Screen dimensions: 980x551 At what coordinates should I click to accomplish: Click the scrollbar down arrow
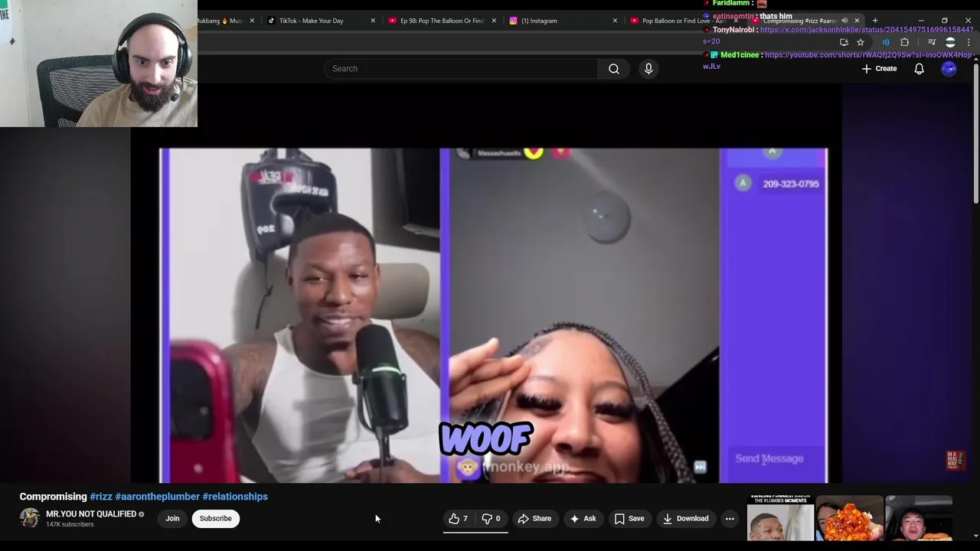tap(975, 536)
